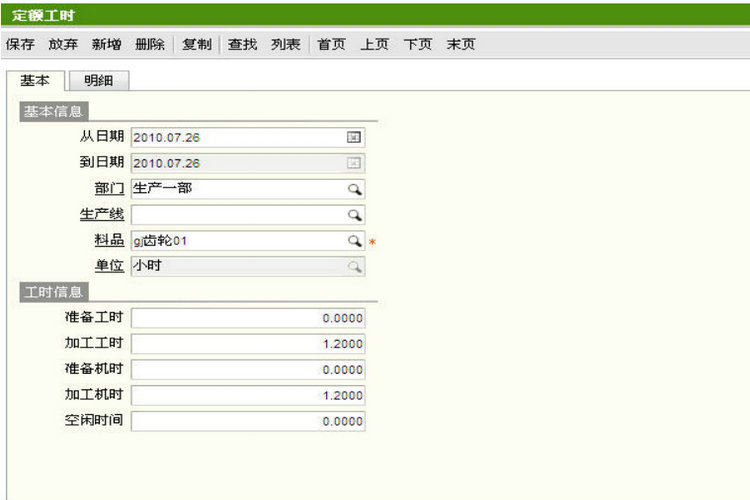750x500 pixels.
Task: Click the 生产线 lookup magnifier icon
Action: click(x=354, y=215)
